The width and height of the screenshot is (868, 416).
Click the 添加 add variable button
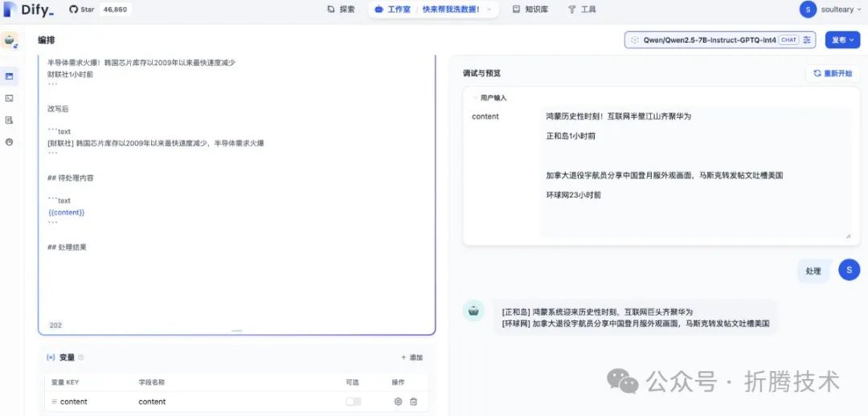[411, 357]
